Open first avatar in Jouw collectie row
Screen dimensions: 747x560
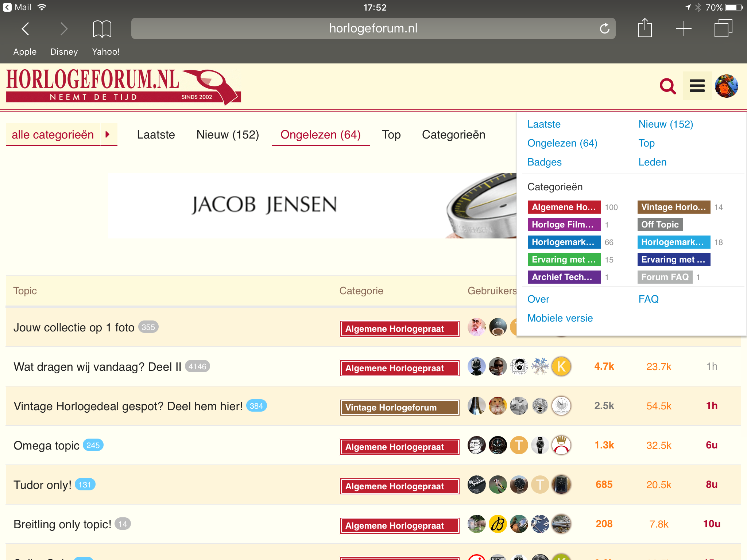tap(477, 327)
